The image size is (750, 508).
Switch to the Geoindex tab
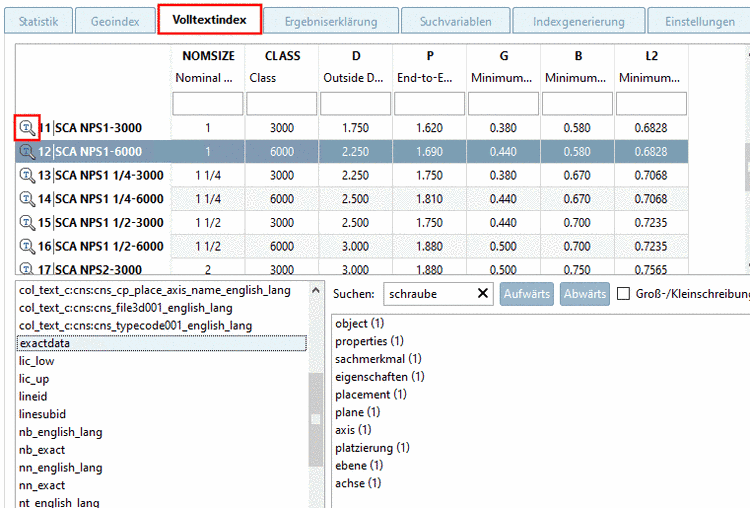[115, 22]
